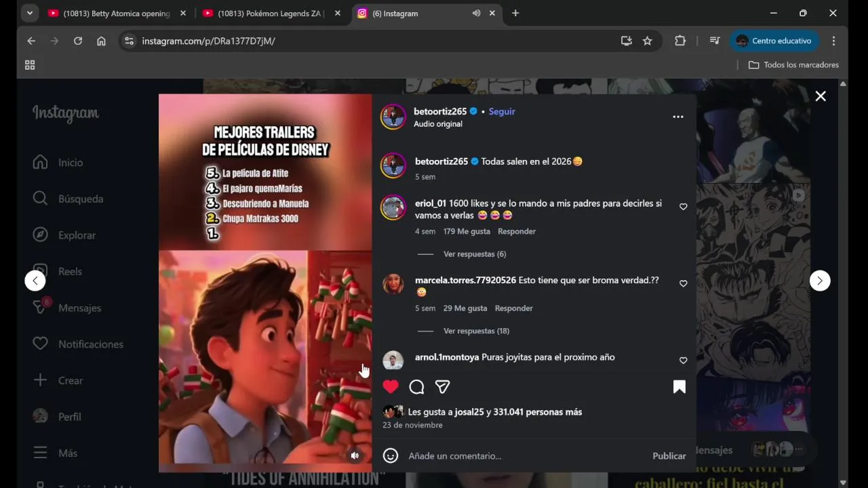Expand the 6 replies to eriol_01
Screen dimensions: 868x488
(475, 254)
